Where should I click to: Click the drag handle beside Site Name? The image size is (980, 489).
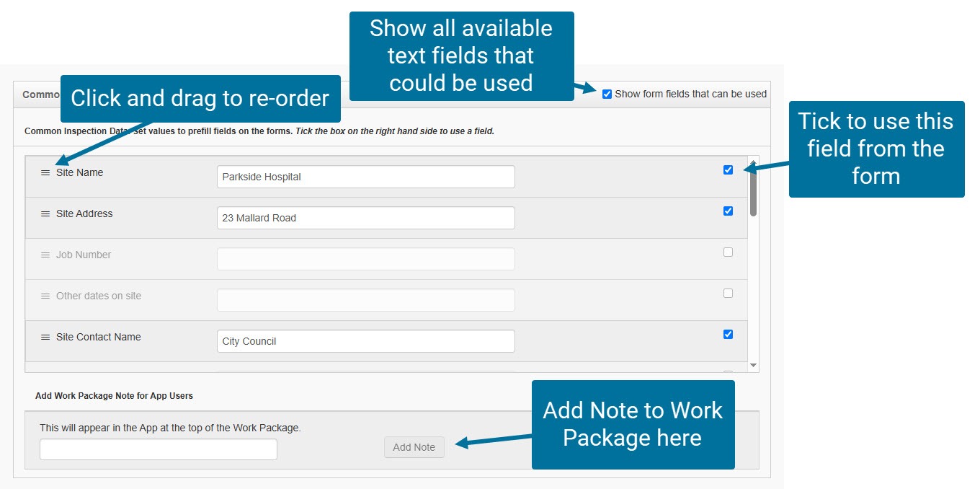45,173
